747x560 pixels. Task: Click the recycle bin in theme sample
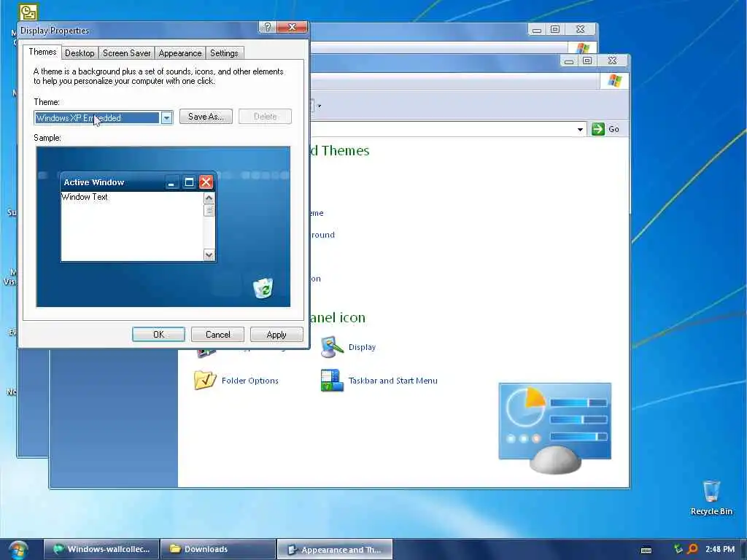(x=263, y=288)
